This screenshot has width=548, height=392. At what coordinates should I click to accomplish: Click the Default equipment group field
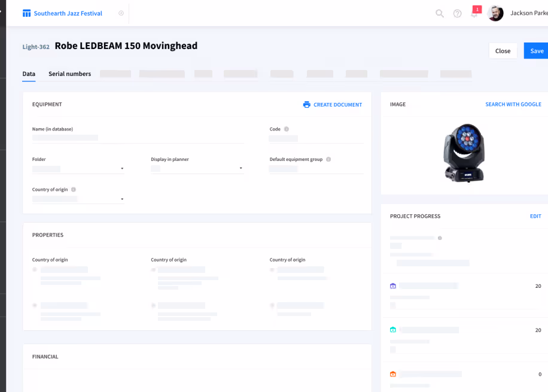(316, 169)
